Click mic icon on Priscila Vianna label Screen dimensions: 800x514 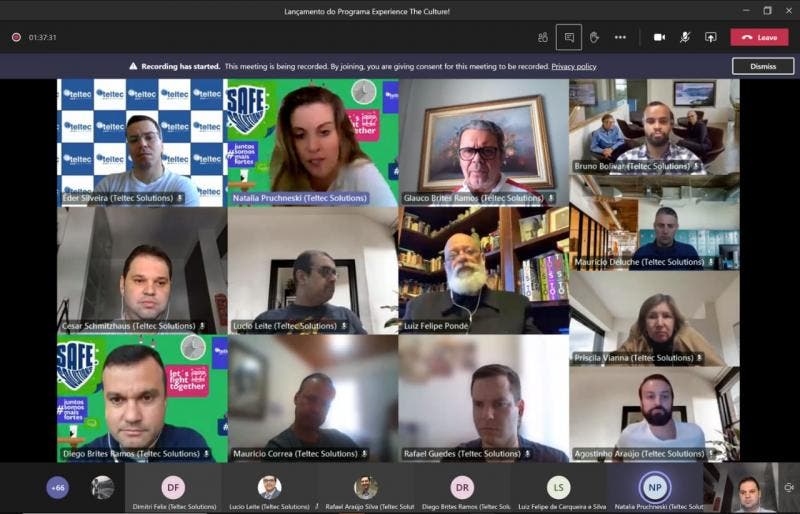click(699, 358)
